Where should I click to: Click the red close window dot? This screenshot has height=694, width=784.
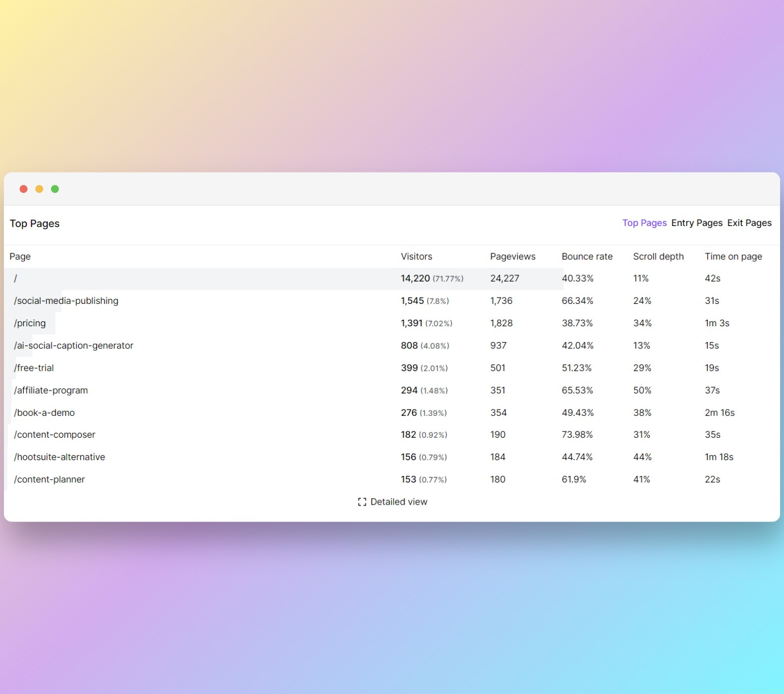pos(23,189)
